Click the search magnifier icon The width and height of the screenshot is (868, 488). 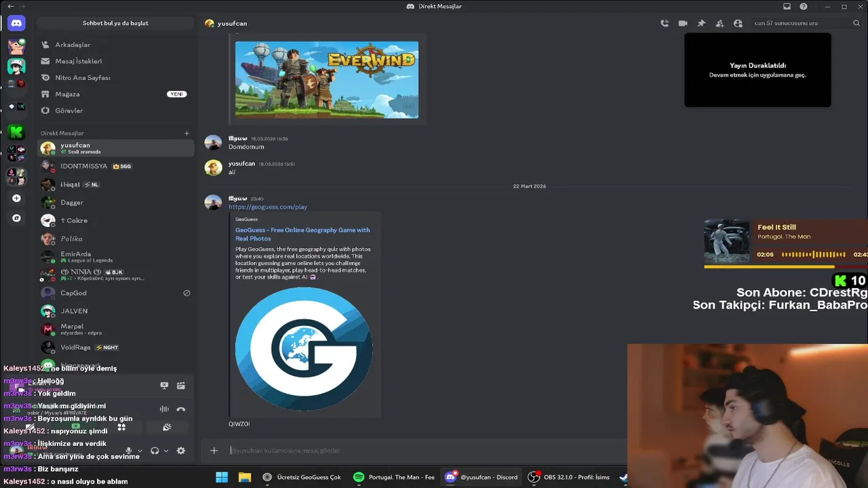pos(856,23)
